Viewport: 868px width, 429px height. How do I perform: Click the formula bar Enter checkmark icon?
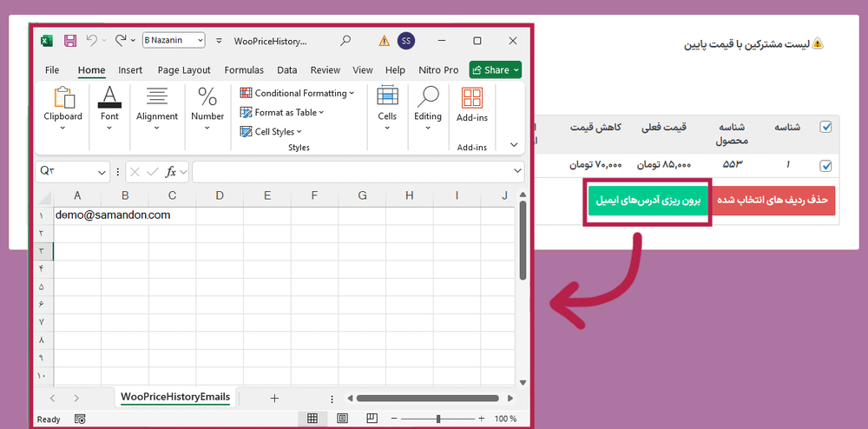point(152,172)
